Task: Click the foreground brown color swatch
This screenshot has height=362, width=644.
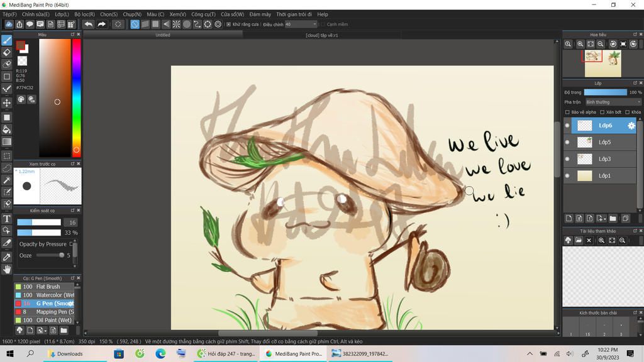Action: point(21,45)
